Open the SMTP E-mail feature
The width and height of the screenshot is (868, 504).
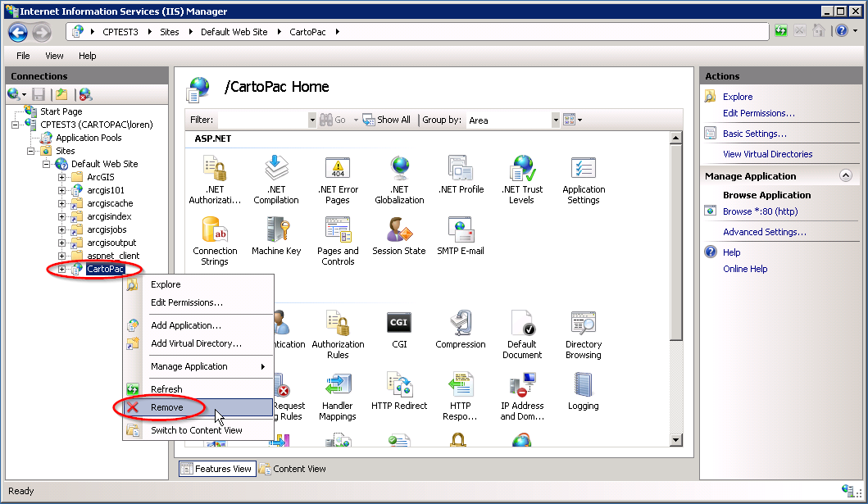(x=461, y=236)
